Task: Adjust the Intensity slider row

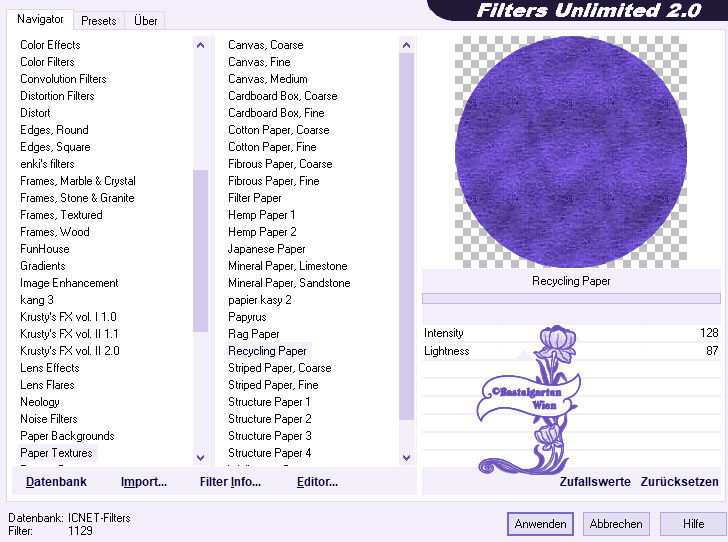Action: [x=571, y=333]
